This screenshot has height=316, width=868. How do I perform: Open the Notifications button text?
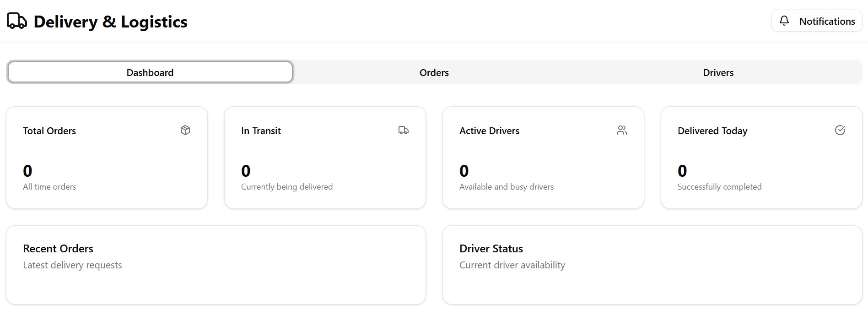coord(827,21)
